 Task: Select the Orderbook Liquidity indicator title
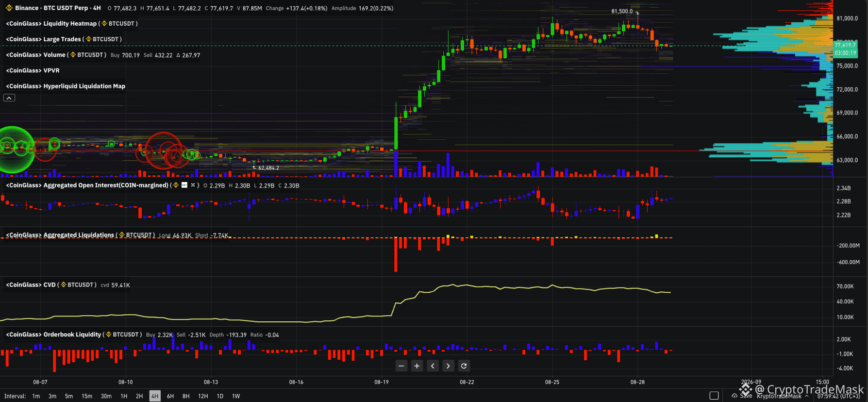point(53,335)
